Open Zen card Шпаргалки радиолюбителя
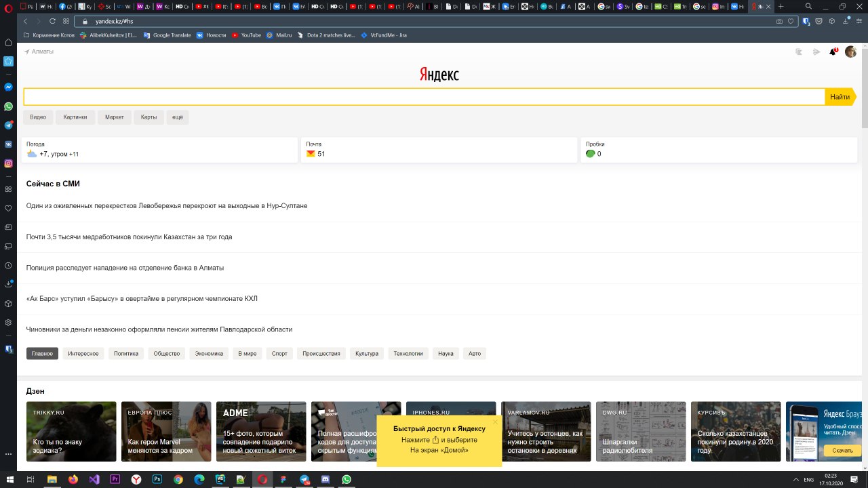The image size is (868, 488). pos(641,431)
